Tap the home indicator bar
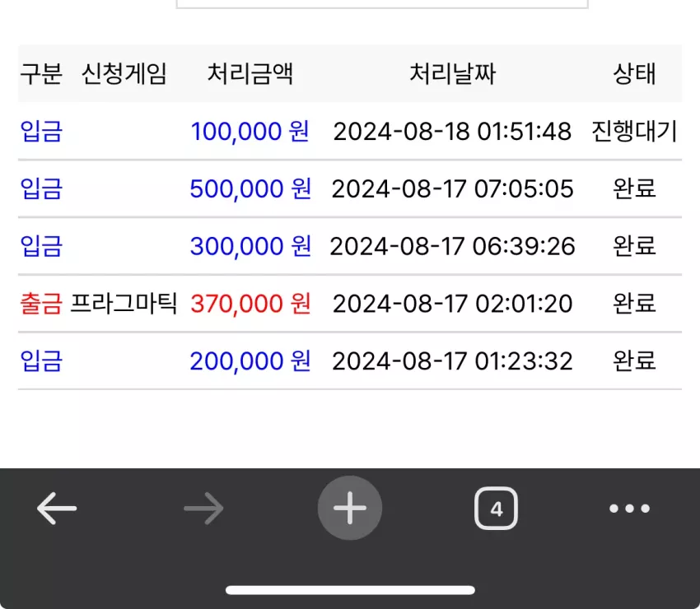700x609 pixels. pos(350,590)
